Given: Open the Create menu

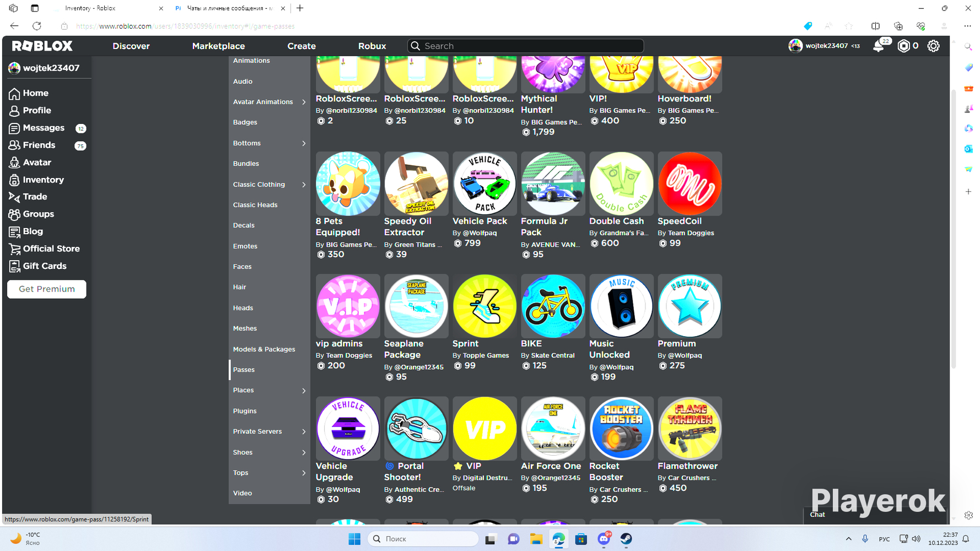Looking at the screenshot, I should 301,46.
